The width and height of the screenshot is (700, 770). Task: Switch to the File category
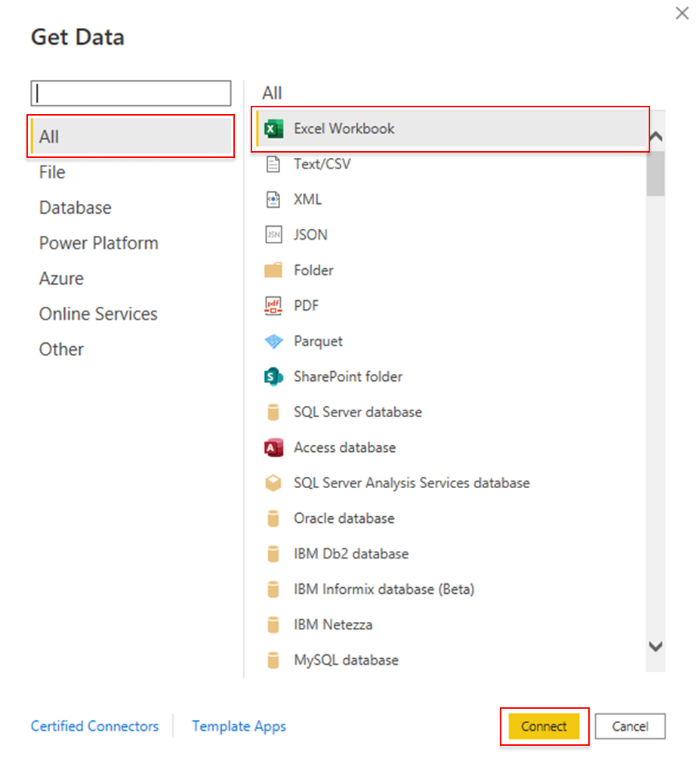click(51, 172)
